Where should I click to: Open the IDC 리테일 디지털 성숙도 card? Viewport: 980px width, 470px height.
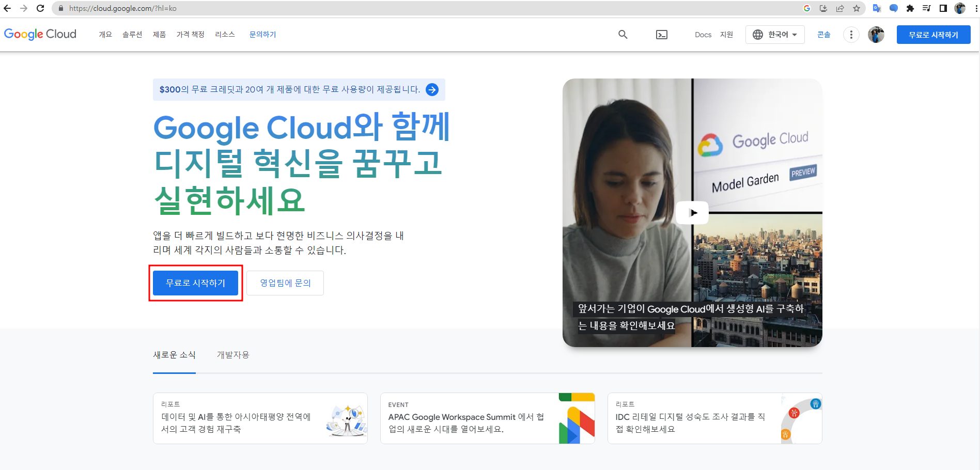click(715, 418)
